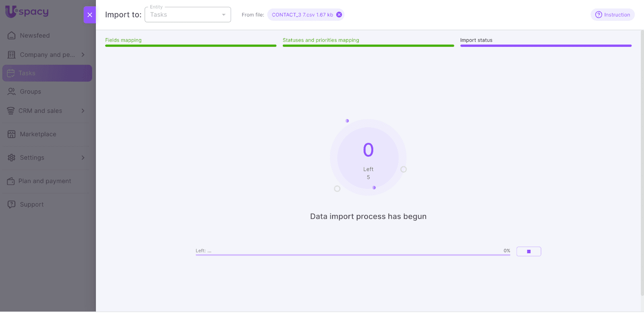This screenshot has width=644, height=313.
Task: Expand Company and people submenu
Action: pyautogui.click(x=83, y=55)
